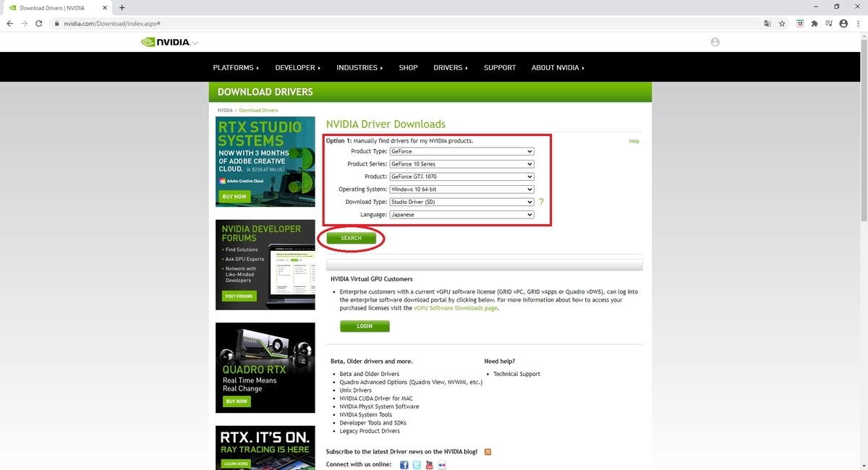Open Beta and Older Drivers link

click(370, 374)
